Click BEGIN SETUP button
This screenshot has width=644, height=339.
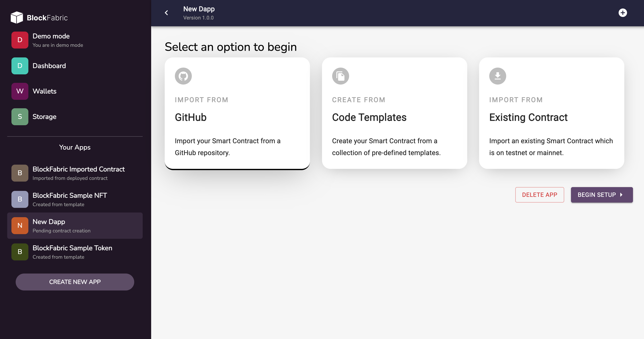pyautogui.click(x=601, y=195)
